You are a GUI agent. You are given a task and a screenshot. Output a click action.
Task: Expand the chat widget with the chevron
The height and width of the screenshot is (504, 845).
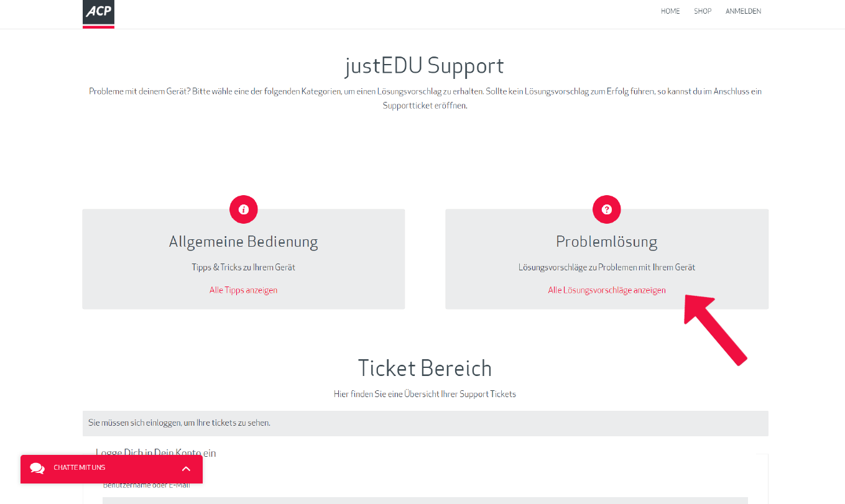186,469
